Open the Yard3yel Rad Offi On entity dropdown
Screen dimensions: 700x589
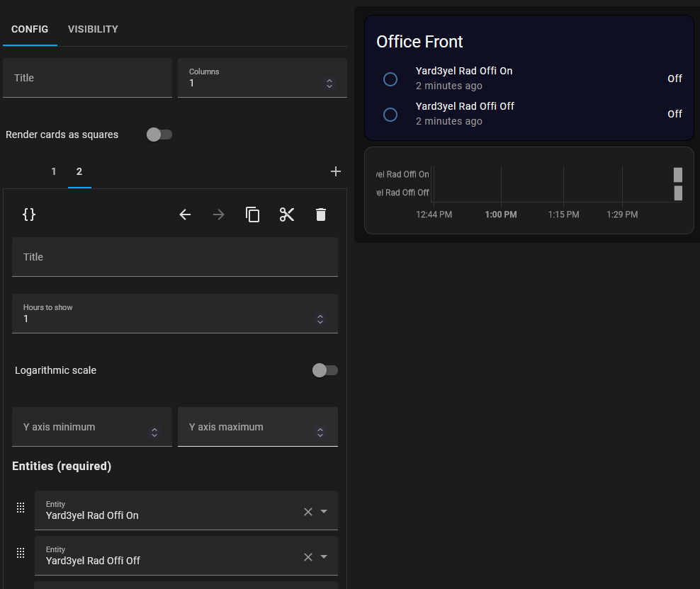[x=324, y=511]
